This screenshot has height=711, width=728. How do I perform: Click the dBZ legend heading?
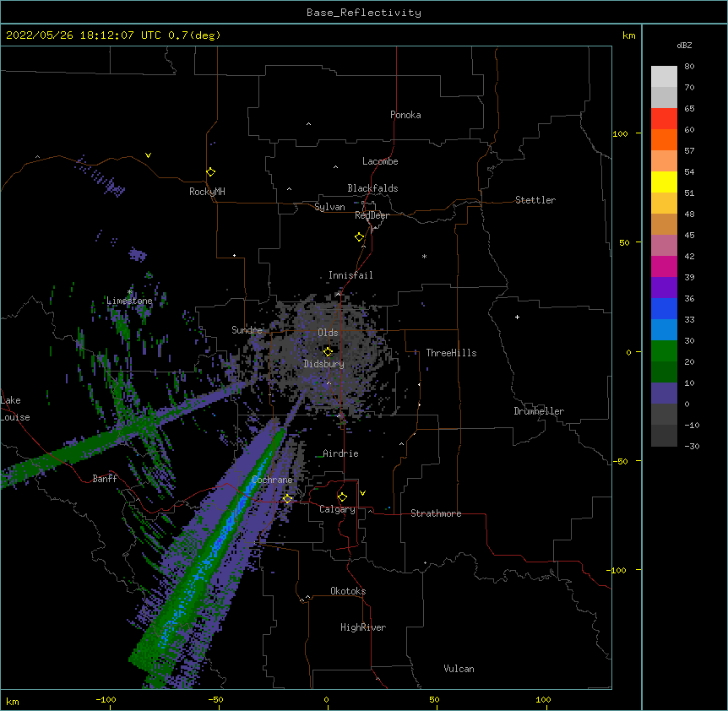(684, 45)
